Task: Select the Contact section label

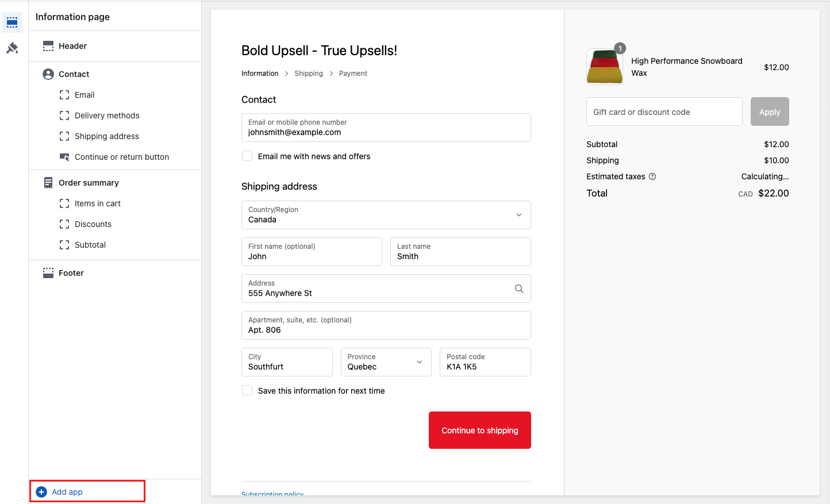Action: pyautogui.click(x=74, y=74)
